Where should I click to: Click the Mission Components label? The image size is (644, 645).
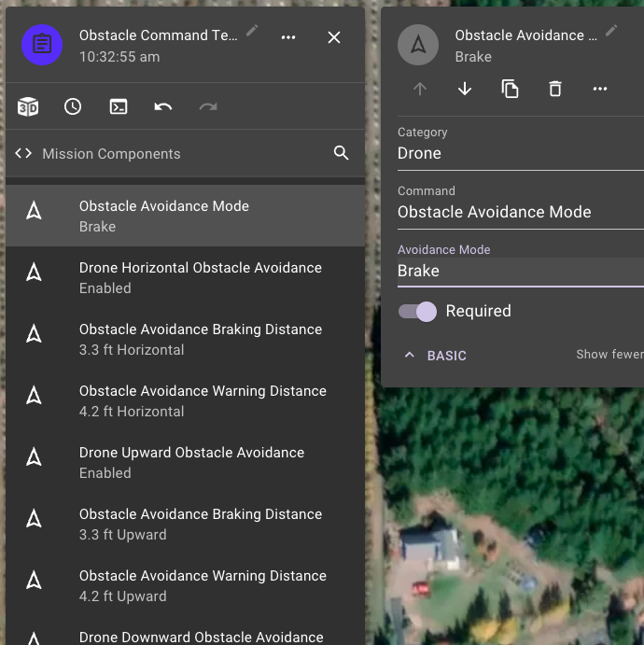click(111, 154)
